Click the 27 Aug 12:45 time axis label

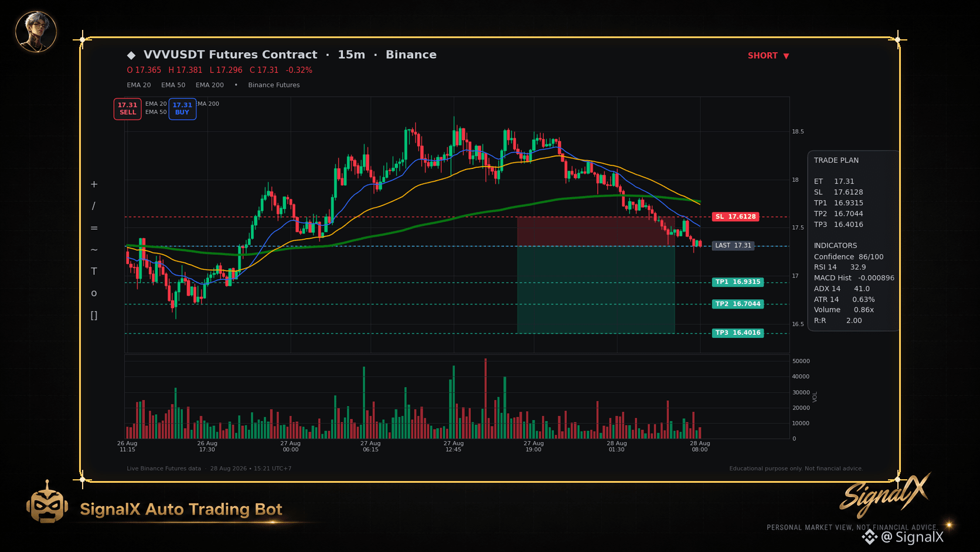coord(454,446)
